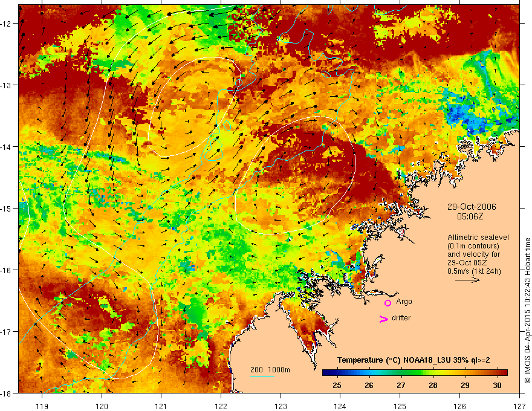
Task: Click latitude axis label -12
Action: point(7,24)
